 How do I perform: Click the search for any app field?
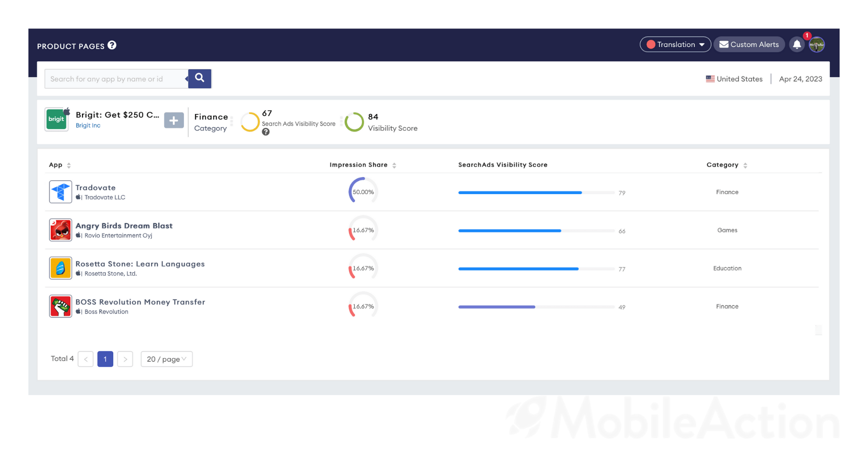click(x=116, y=79)
